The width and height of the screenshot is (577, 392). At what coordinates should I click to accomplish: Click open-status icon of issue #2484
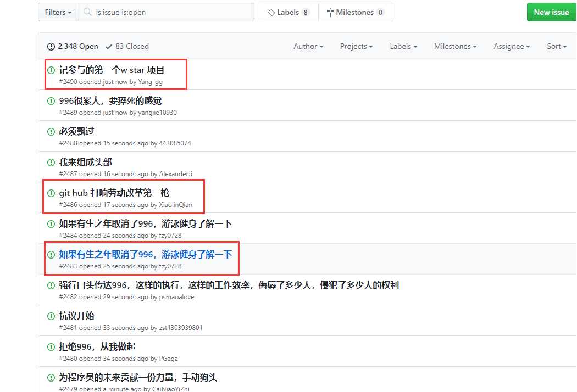(51, 223)
